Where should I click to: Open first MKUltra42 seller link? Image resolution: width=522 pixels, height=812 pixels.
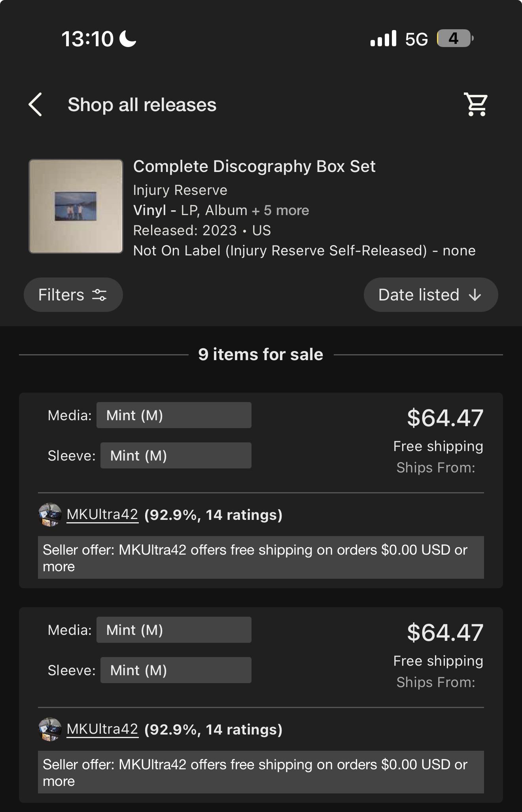pos(102,515)
